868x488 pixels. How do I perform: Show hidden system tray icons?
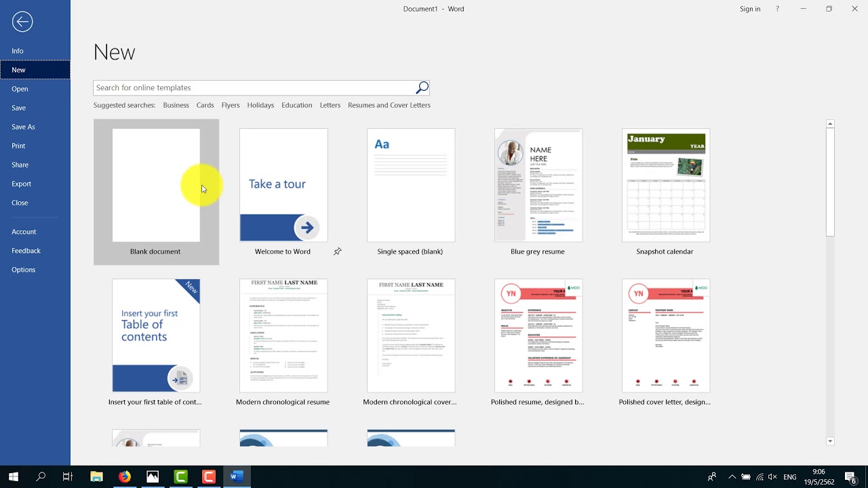pyautogui.click(x=732, y=476)
